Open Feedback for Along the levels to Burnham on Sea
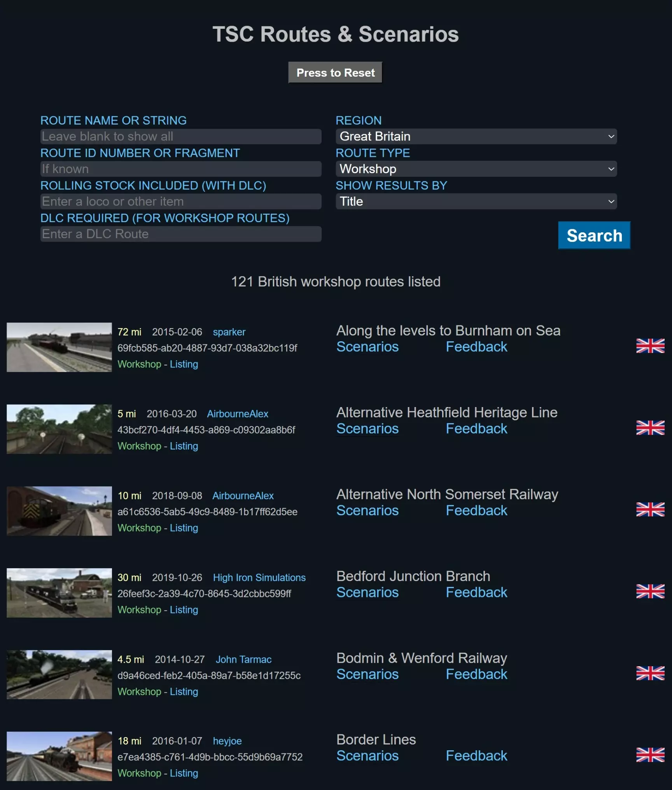Image resolution: width=672 pixels, height=790 pixels. click(476, 347)
